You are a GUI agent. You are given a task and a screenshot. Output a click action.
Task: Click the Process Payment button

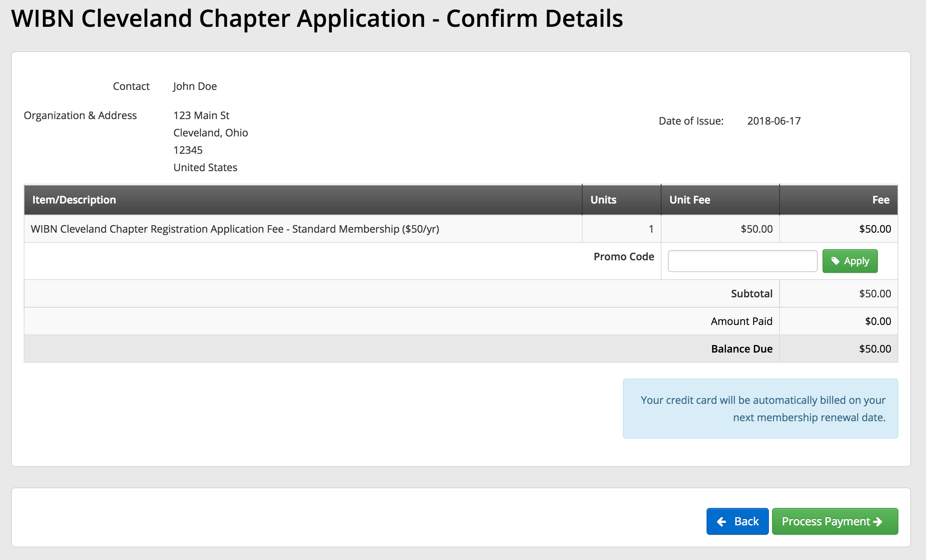click(835, 521)
